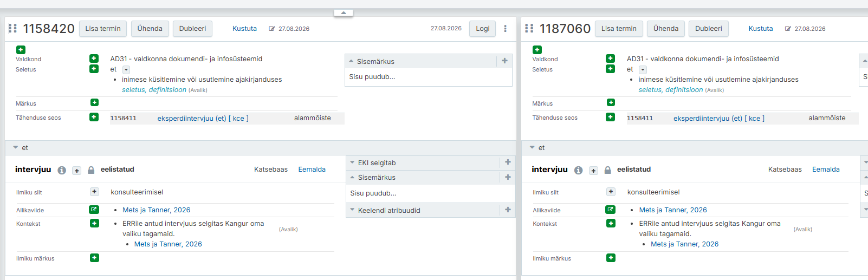Click Dubleeri button for entry 1187060

709,29
